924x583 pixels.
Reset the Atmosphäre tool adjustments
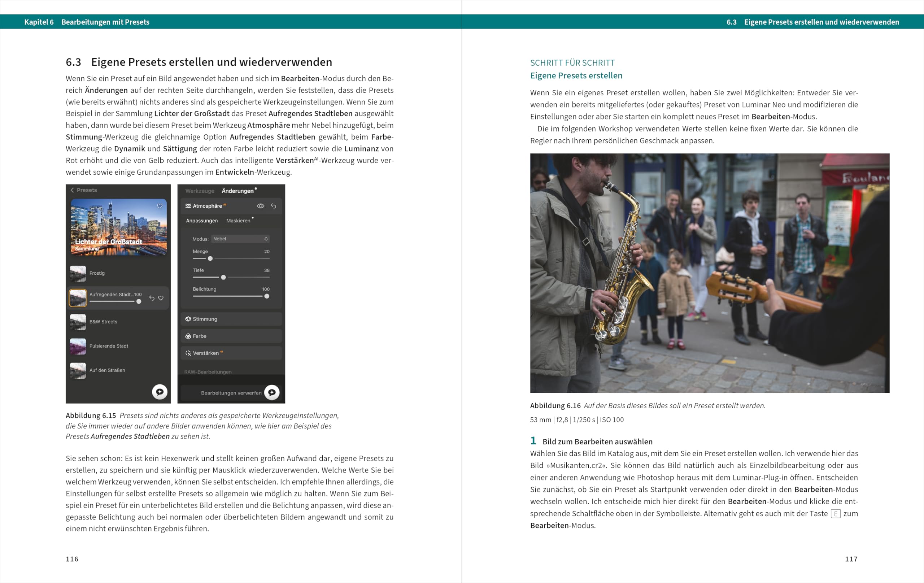[x=274, y=206]
